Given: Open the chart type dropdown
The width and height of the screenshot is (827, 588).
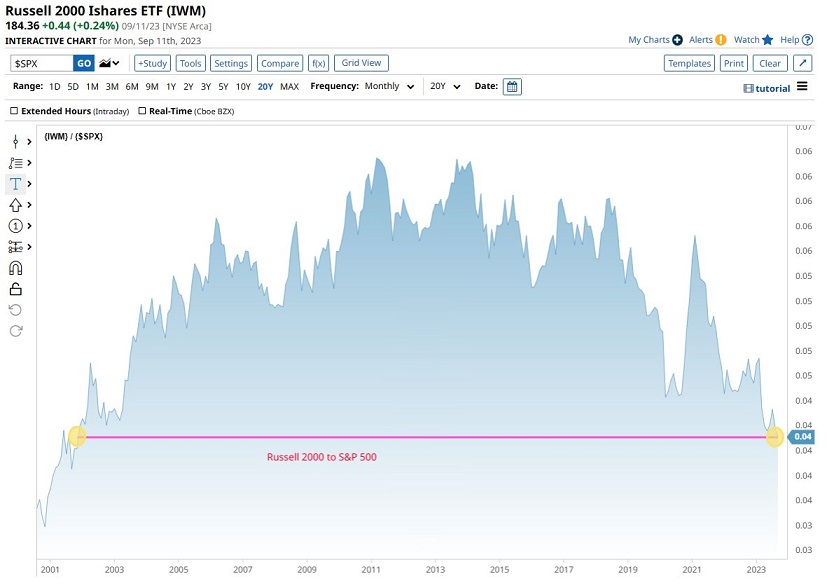Looking at the screenshot, I should pos(109,63).
